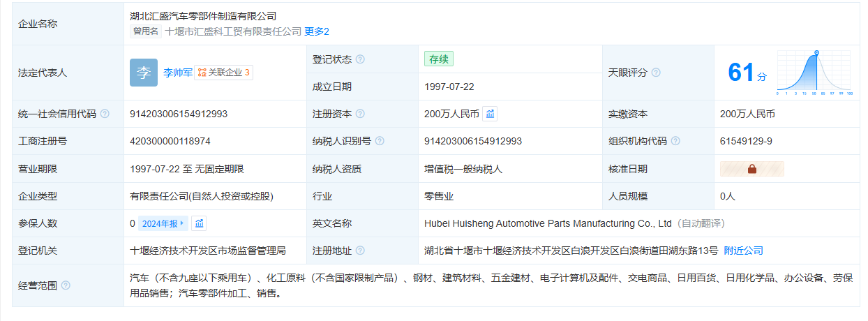Select former name 十堰市汇盛科工贸有限责任公司
Viewport: 868px width, 321px height.
234,31
